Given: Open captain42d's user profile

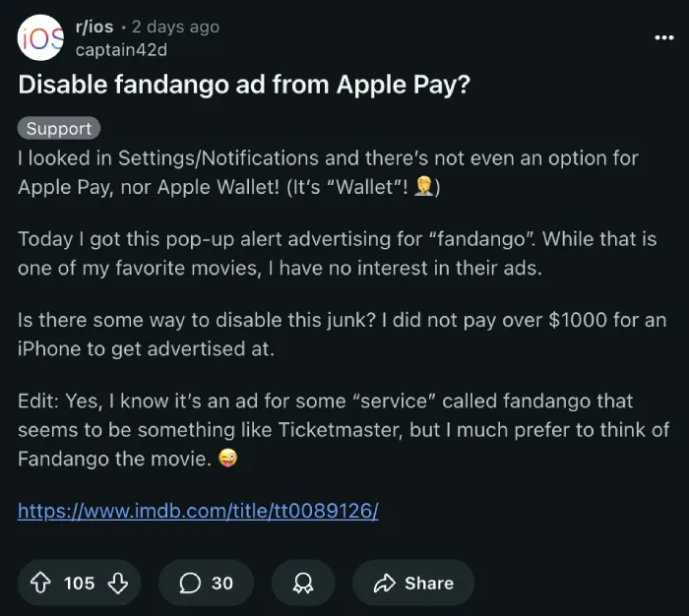Looking at the screenshot, I should [121, 49].
